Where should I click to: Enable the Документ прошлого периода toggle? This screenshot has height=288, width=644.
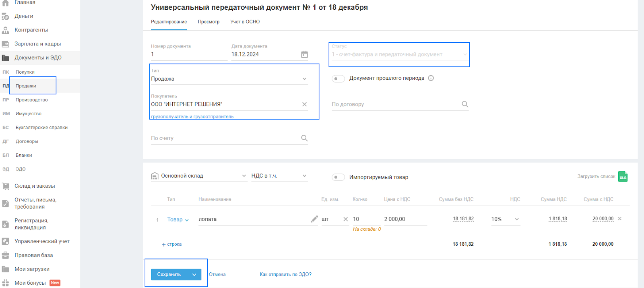tap(338, 79)
